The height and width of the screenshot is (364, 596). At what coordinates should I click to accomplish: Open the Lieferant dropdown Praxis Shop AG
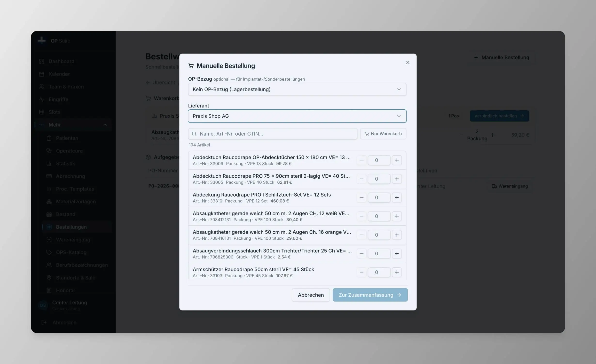[297, 116]
